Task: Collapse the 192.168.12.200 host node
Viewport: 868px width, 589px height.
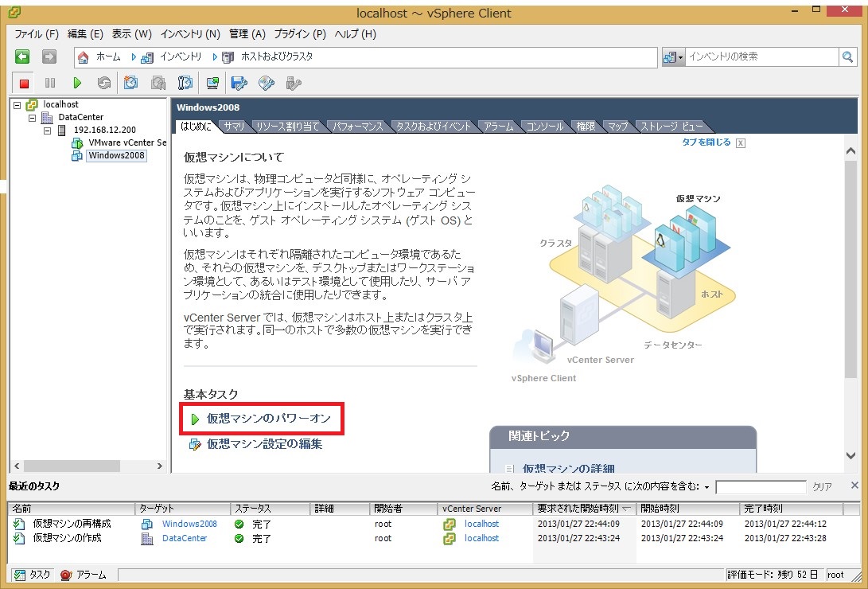Action: pos(47,131)
